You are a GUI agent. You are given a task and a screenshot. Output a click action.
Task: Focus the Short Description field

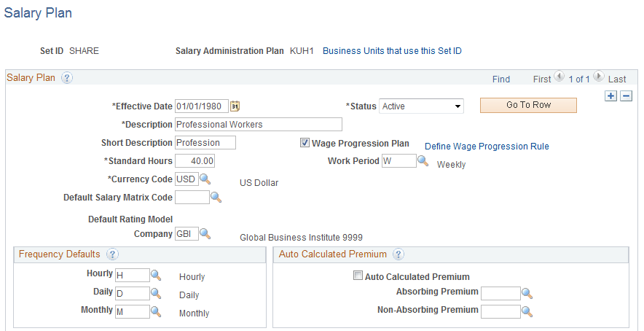pos(205,143)
